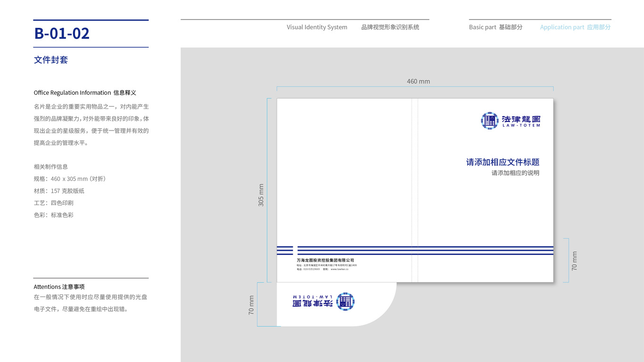Click the 工艺：四色印刷 spec line
This screenshot has width=644, height=362.
click(x=54, y=203)
